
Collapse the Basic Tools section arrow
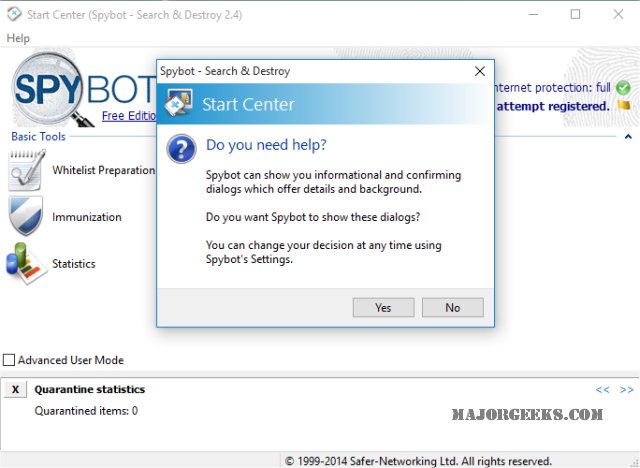[628, 137]
